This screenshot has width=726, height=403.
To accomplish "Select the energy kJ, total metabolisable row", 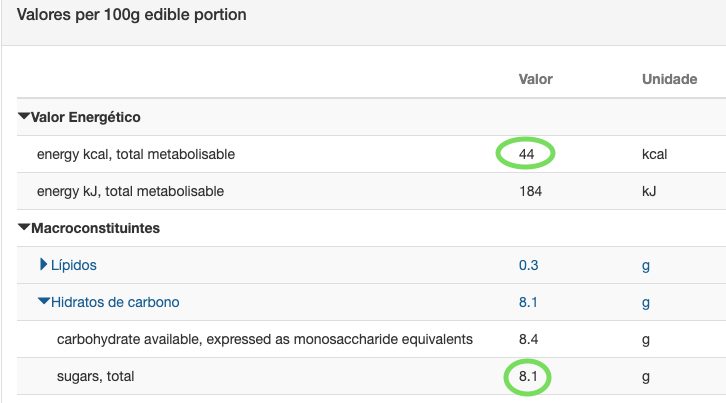I will click(x=371, y=191).
